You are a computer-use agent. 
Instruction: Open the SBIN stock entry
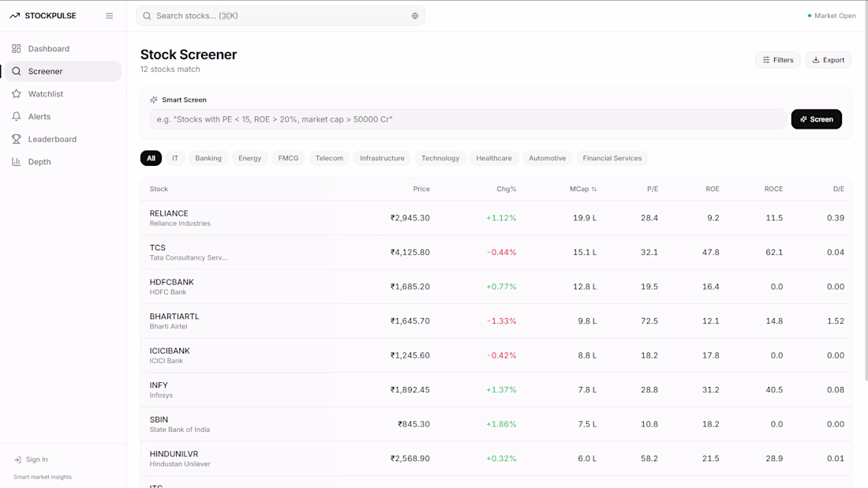point(496,424)
